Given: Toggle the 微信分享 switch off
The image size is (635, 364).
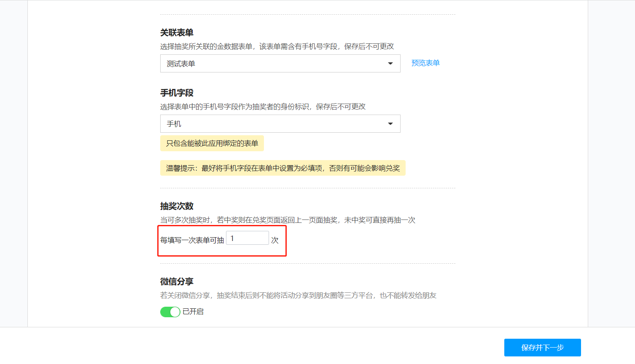Looking at the screenshot, I should (170, 312).
